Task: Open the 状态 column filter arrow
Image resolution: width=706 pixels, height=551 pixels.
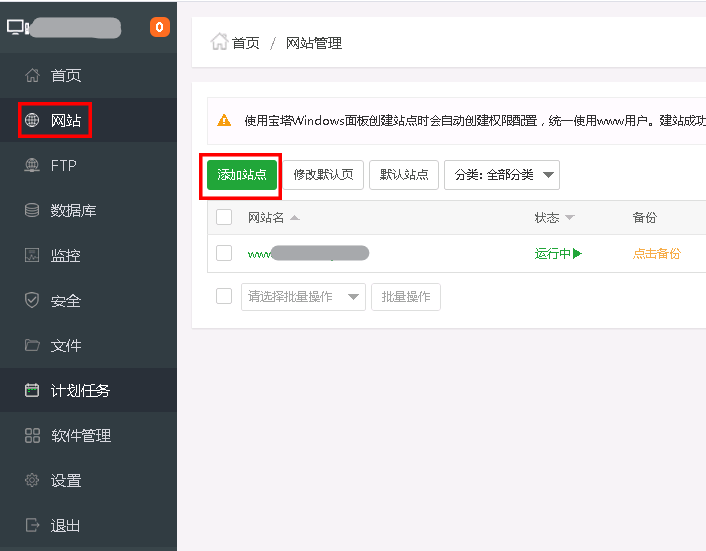Action: [x=570, y=218]
